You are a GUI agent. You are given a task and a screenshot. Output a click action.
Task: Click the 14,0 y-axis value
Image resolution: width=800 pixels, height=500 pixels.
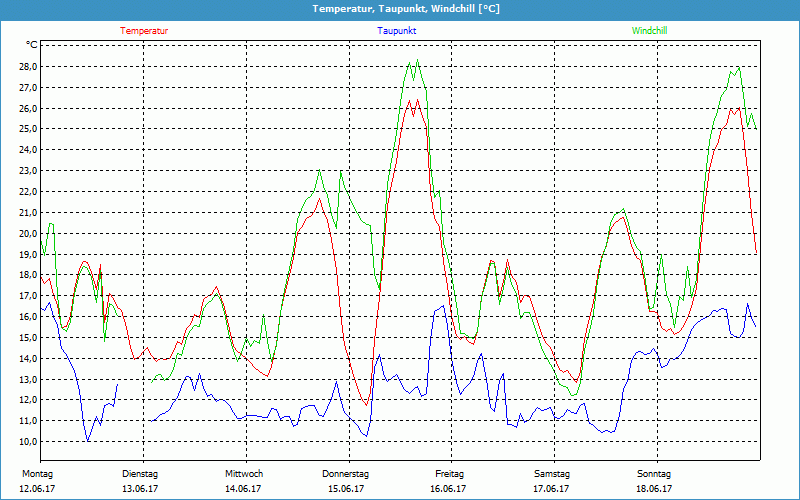click(28, 359)
